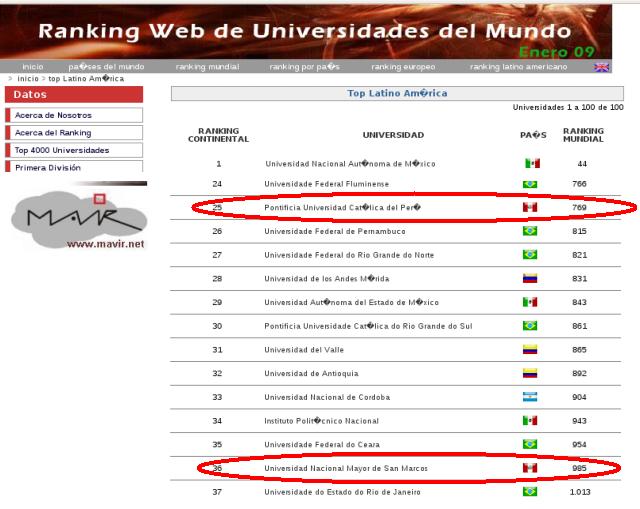The width and height of the screenshot is (640, 509).
Task: Open ranking por país menu item
Action: tap(304, 67)
